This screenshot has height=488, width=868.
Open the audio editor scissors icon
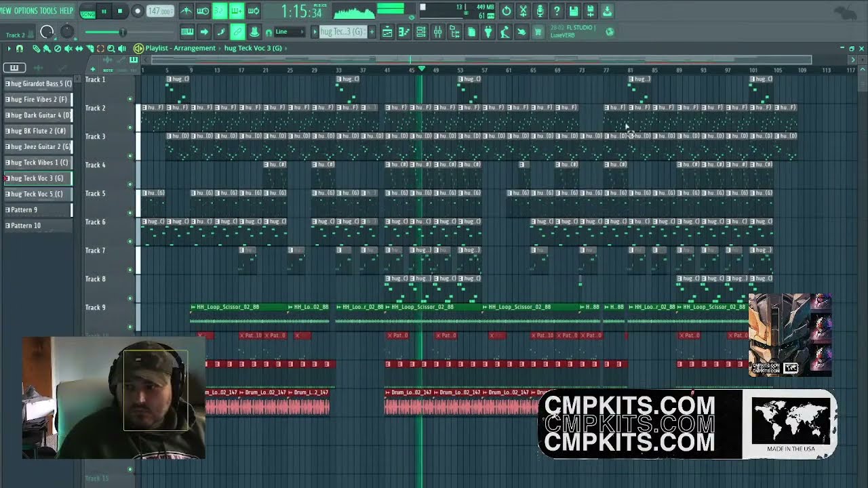524,11
